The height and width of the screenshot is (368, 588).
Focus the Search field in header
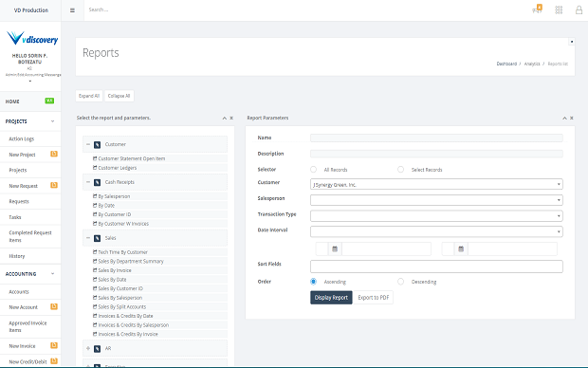(x=99, y=9)
